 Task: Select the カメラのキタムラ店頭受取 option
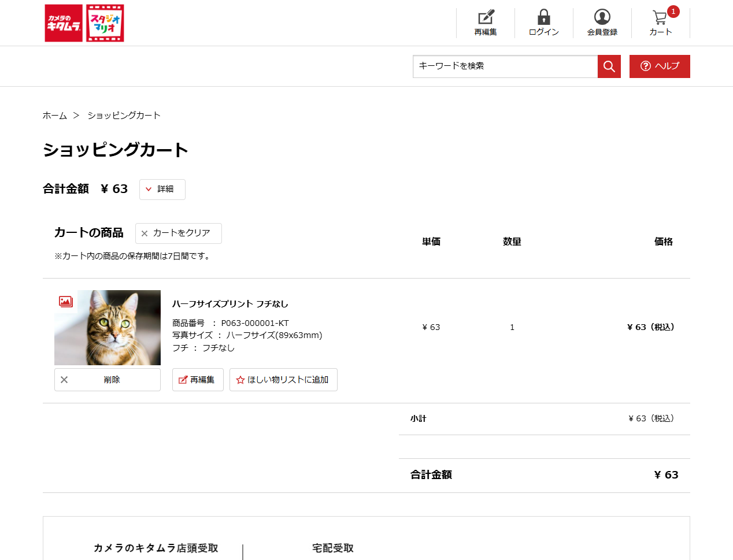point(156,549)
